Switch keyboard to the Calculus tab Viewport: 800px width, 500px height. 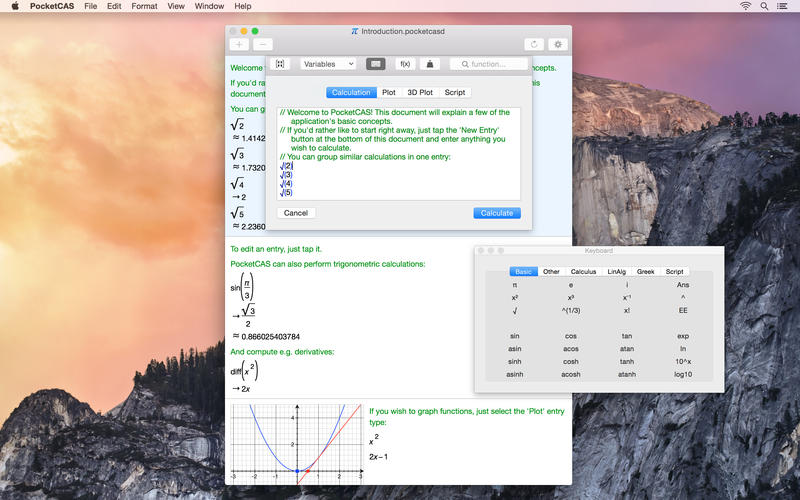coord(583,271)
